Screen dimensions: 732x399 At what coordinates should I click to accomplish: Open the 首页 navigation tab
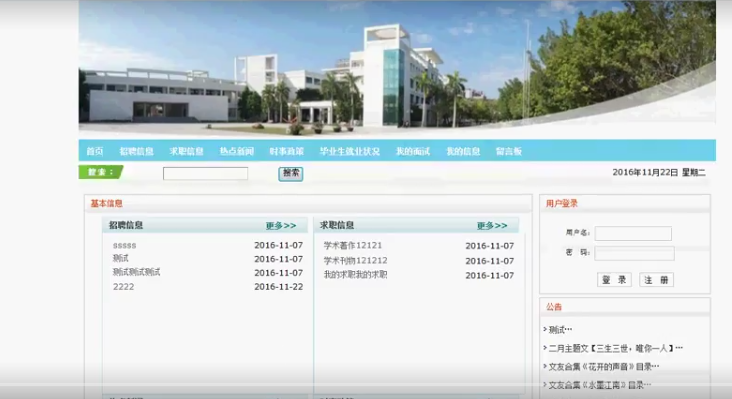95,151
